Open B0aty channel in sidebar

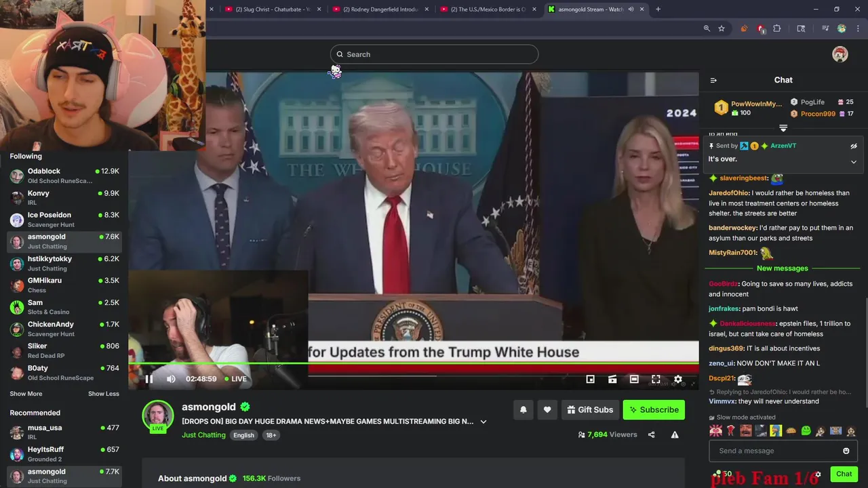pos(64,373)
